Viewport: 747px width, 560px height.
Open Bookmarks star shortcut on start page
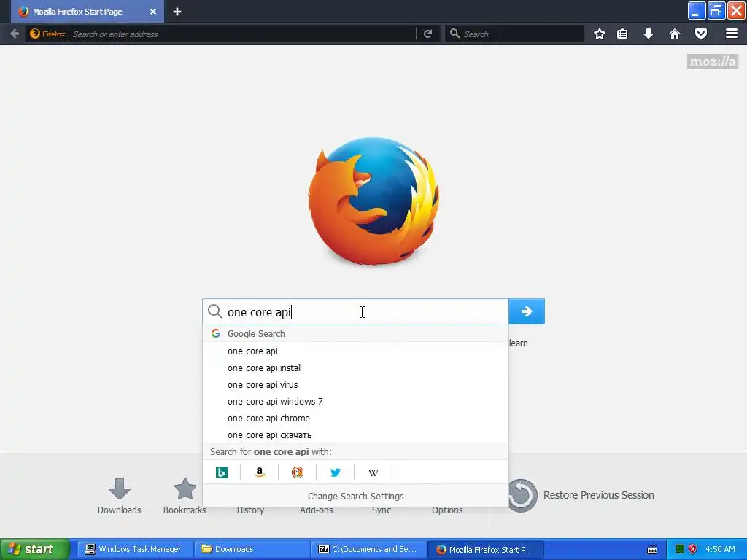tap(185, 496)
